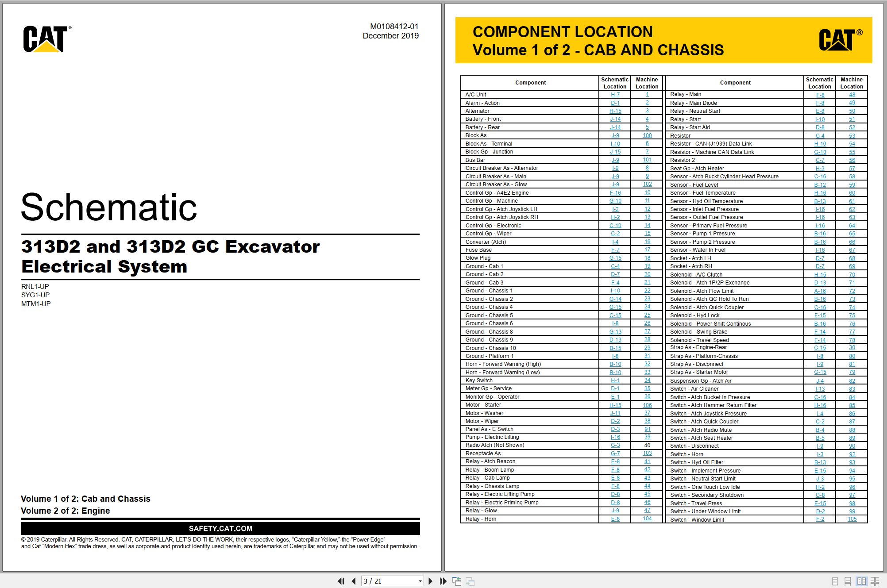Select 'Volume 2 of 2: Engine' text
Screen dimensions: 887x588
coord(66,511)
